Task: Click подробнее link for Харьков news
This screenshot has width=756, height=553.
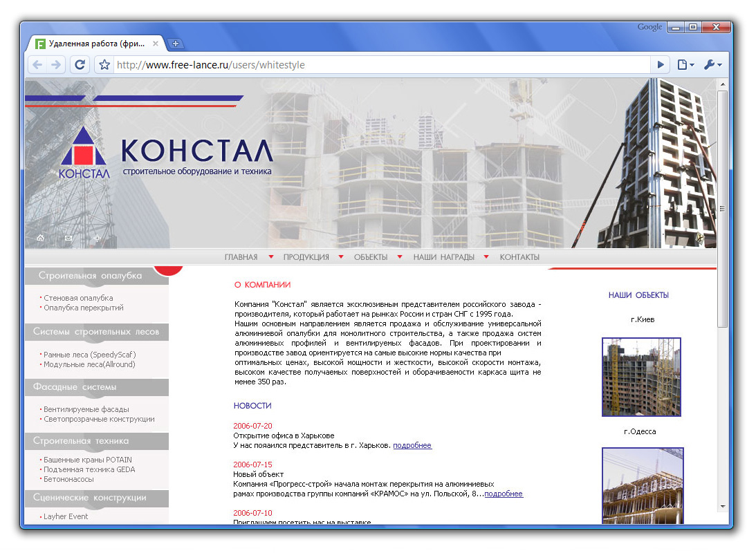Action: [x=412, y=446]
